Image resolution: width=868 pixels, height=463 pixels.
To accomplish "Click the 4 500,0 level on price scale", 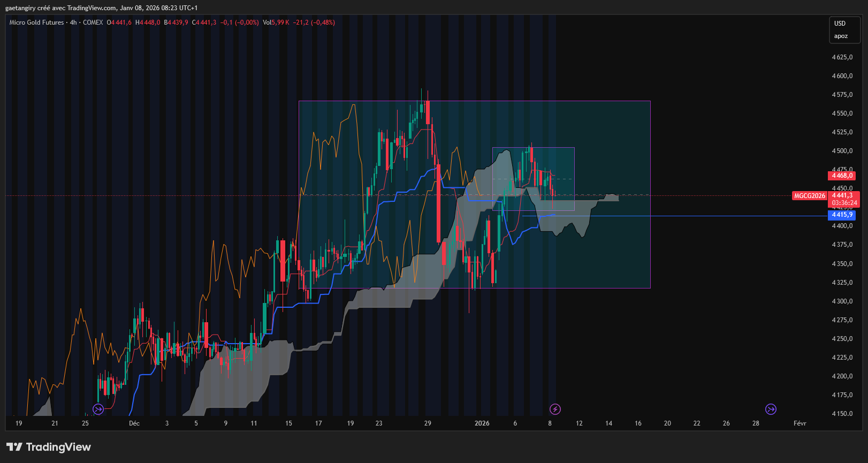I will 842,151.
